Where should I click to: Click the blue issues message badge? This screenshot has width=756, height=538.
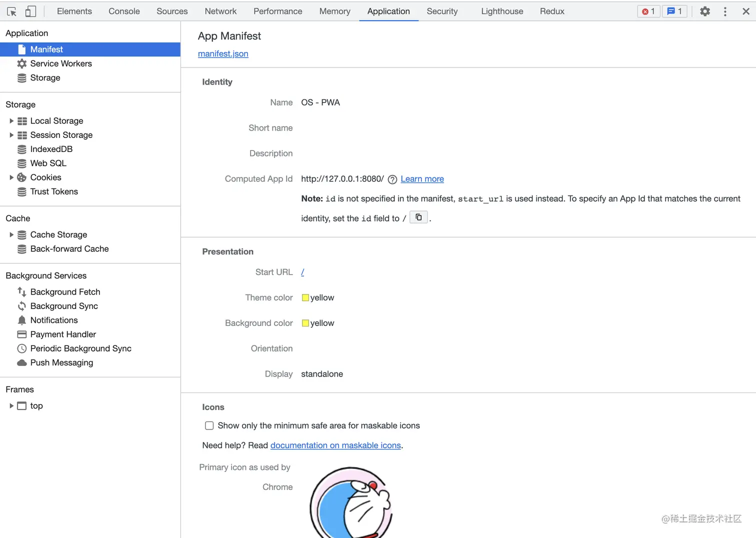[674, 11]
